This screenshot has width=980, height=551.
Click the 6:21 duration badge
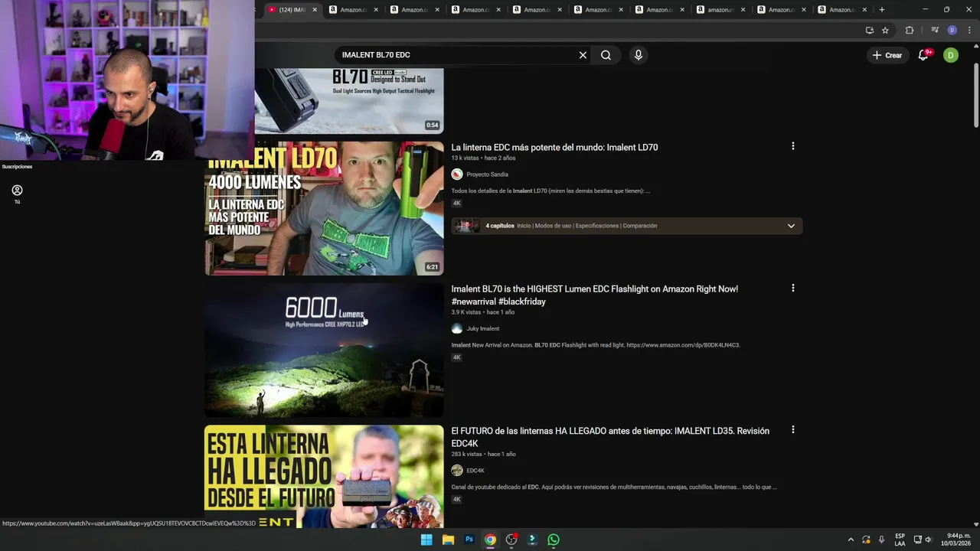432,267
